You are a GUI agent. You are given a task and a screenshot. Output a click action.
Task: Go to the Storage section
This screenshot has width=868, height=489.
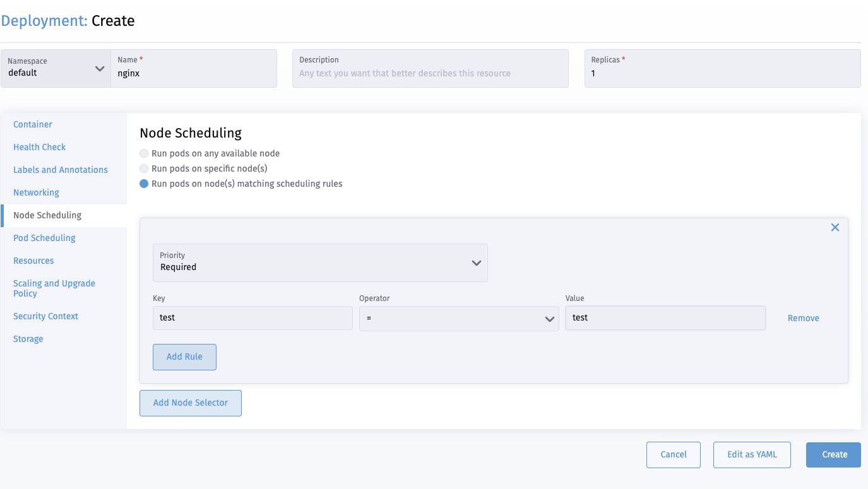(x=28, y=339)
